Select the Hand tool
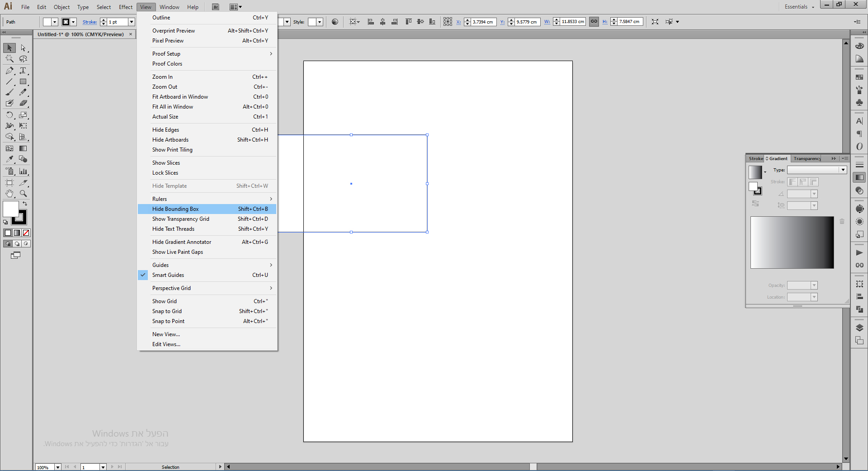 click(x=9, y=194)
